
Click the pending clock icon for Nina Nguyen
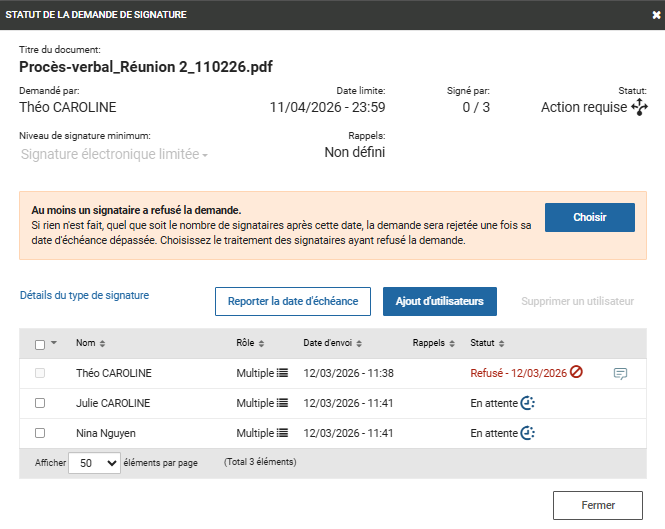click(x=528, y=433)
